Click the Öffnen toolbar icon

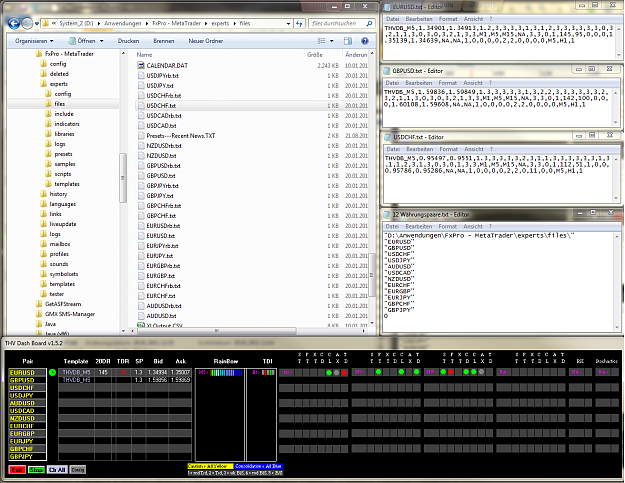coord(72,41)
